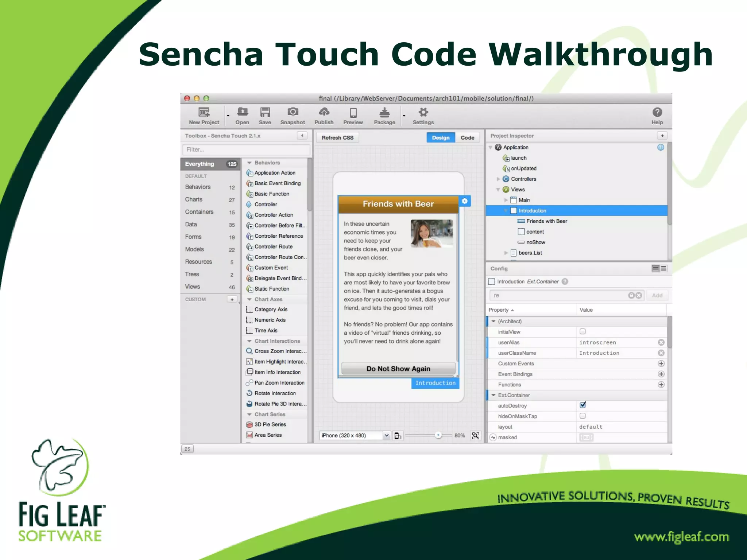
Task: Switch to the Code tab
Action: pos(467,137)
